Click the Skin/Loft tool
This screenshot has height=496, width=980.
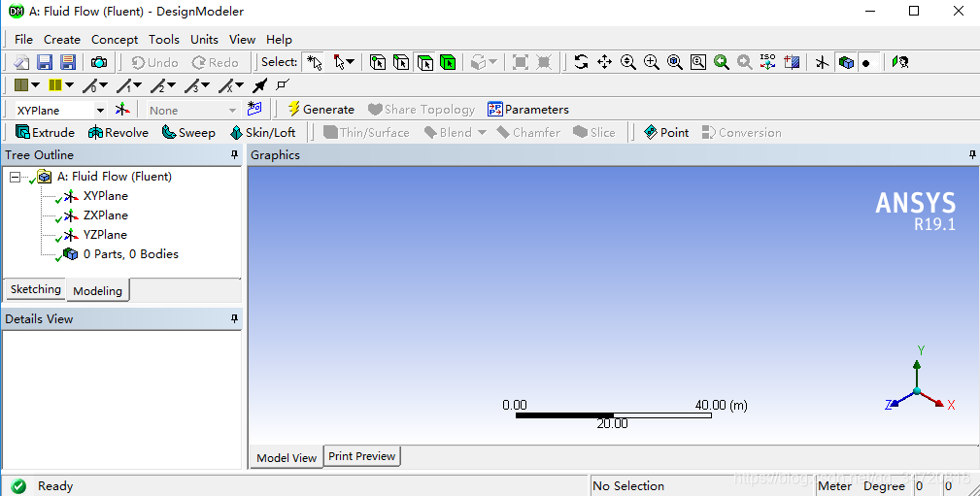tap(262, 132)
